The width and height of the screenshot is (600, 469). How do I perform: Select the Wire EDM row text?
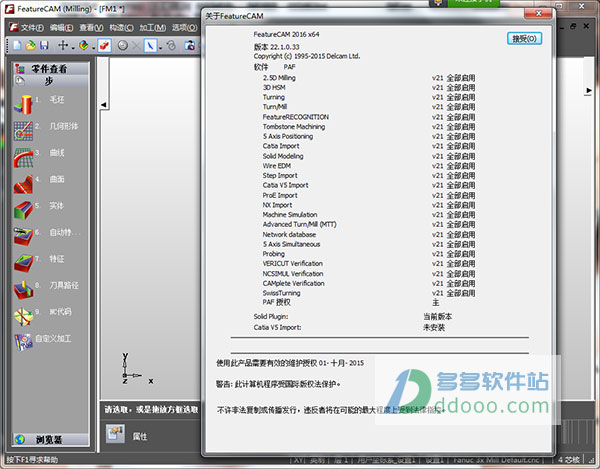pos(277,166)
